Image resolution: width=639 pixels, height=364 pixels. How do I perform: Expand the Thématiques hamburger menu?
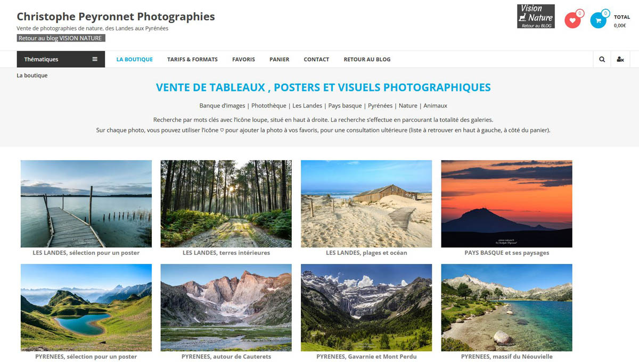[x=60, y=59]
